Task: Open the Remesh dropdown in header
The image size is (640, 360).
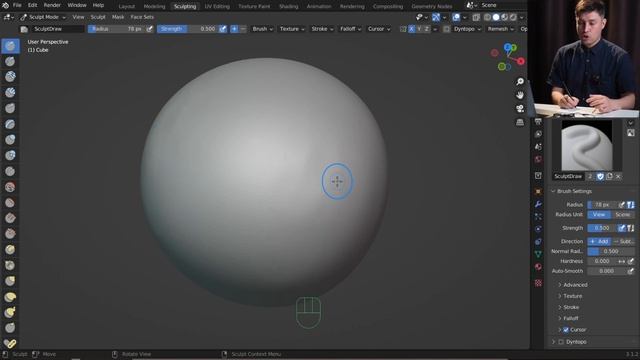Action: point(501,29)
